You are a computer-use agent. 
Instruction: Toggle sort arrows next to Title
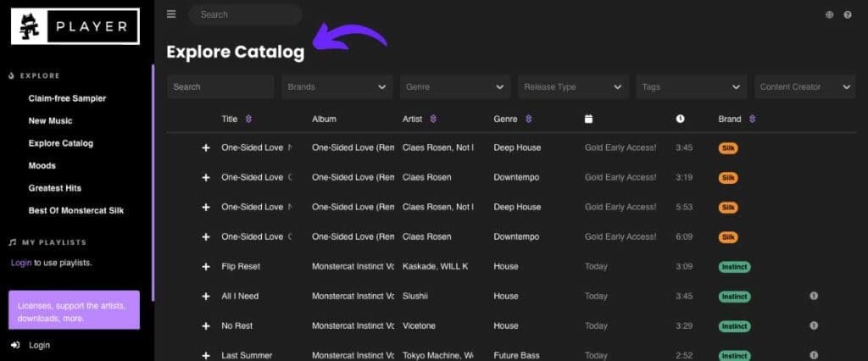pos(248,119)
